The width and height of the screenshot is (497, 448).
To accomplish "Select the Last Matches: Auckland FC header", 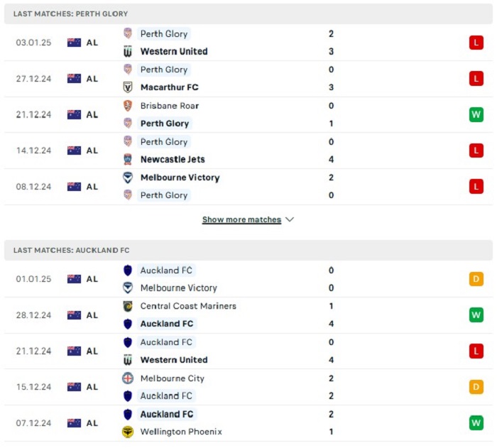I will (x=248, y=250).
